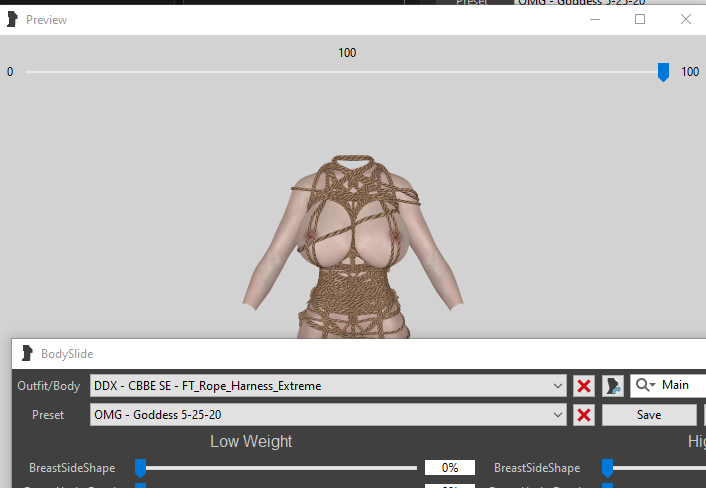
Task: Click the Outfit/Body label
Action: [49, 386]
